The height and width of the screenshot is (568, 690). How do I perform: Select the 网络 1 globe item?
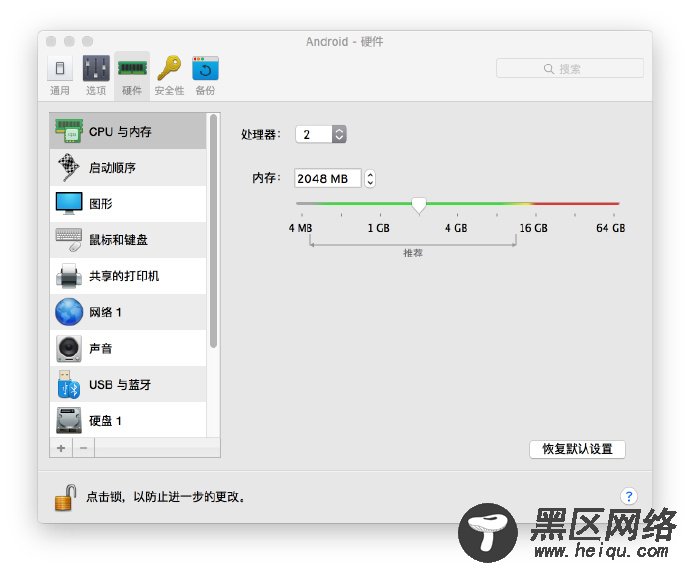(x=128, y=312)
